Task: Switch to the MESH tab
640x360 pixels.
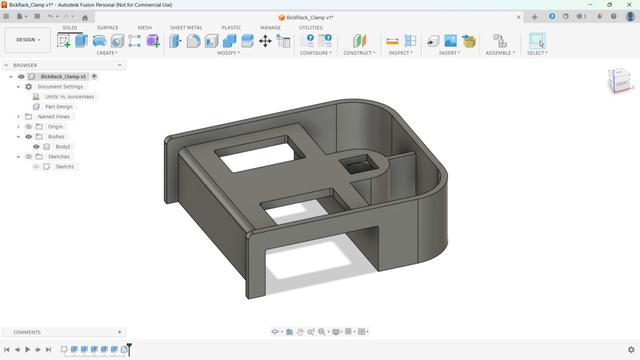Action: click(x=144, y=27)
